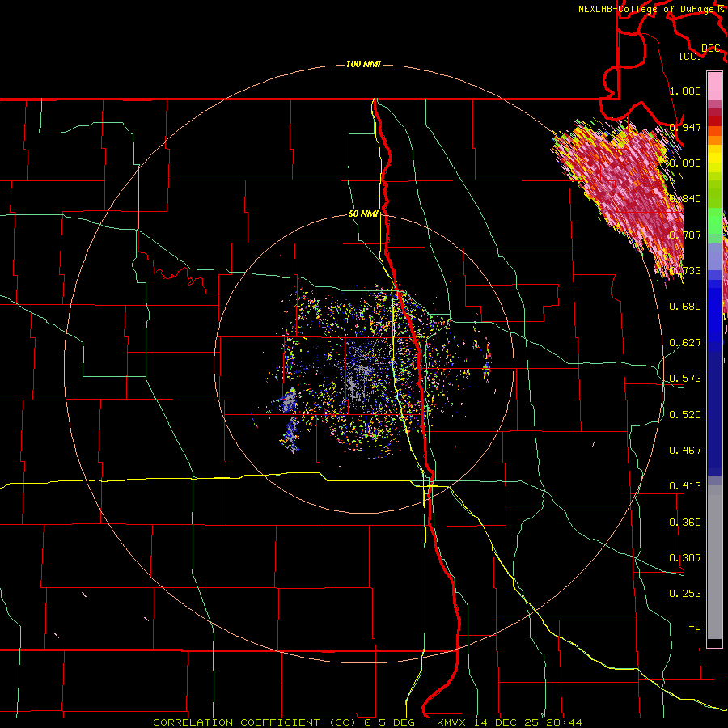Select the 1.000 value on the color scale
728x728 pixels.
tap(685, 91)
